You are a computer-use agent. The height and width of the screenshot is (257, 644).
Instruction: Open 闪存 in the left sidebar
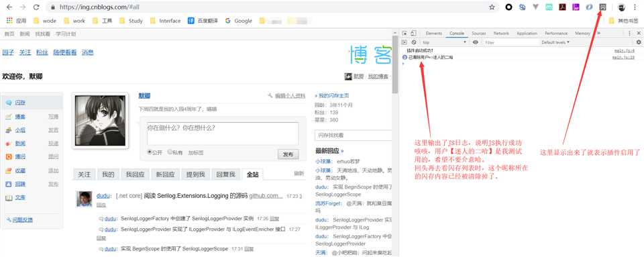tap(20, 103)
